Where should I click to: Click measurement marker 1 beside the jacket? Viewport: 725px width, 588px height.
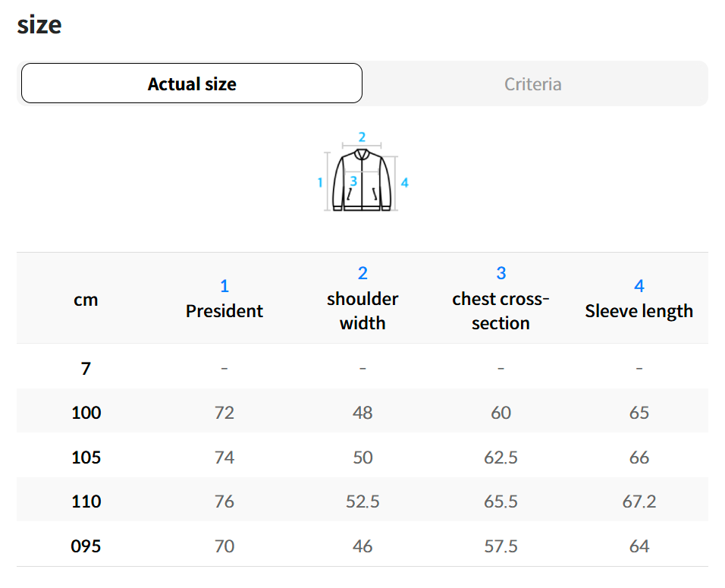point(320,182)
